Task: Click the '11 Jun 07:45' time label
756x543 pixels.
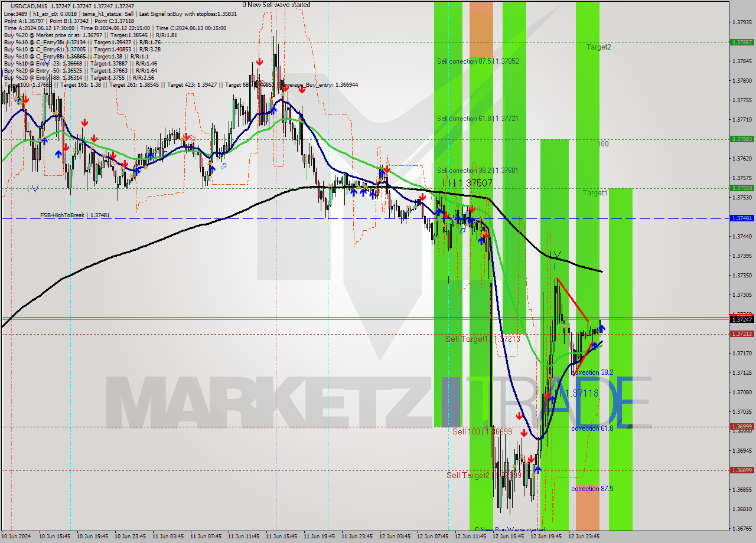Action: (206, 537)
